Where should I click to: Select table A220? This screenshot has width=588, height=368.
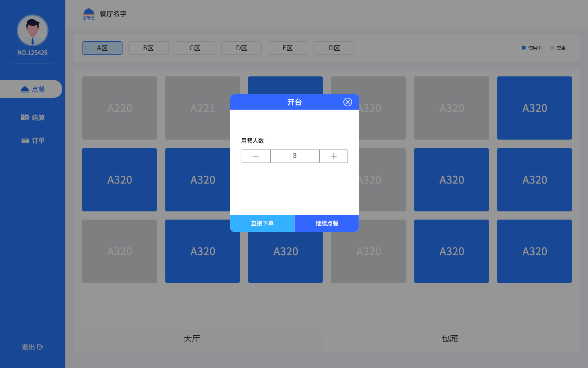(119, 108)
